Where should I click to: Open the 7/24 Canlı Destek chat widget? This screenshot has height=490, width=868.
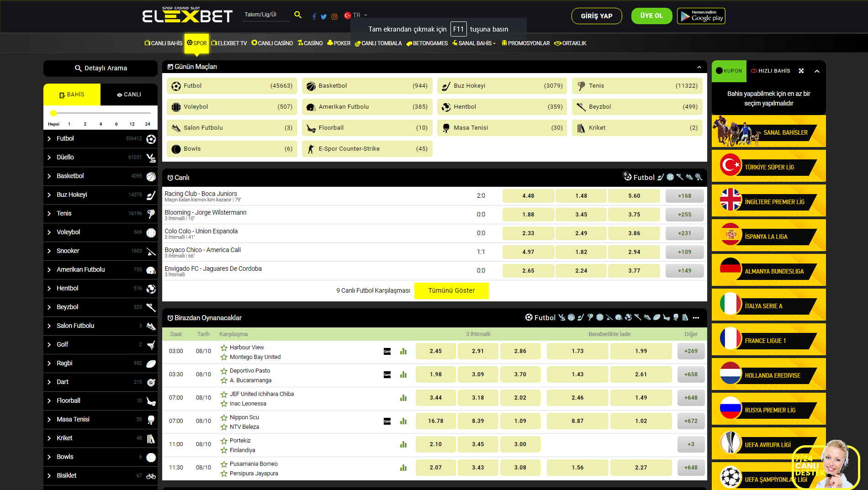[827, 466]
